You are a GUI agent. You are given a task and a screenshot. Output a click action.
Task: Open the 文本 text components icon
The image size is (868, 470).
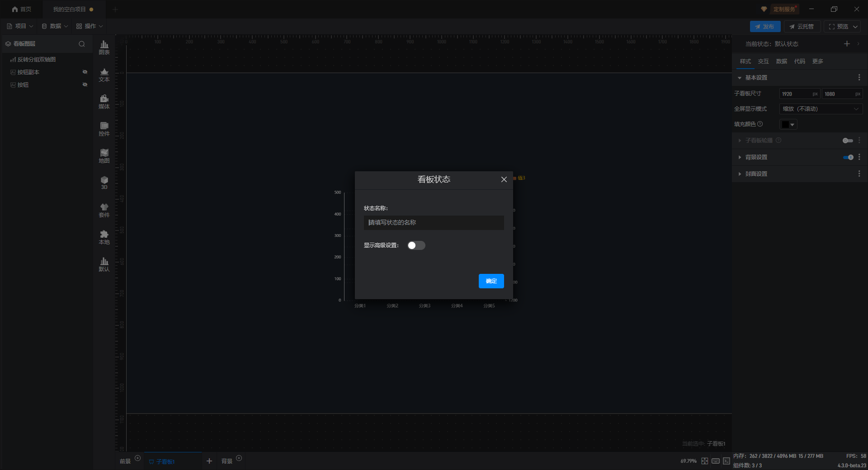(x=104, y=75)
